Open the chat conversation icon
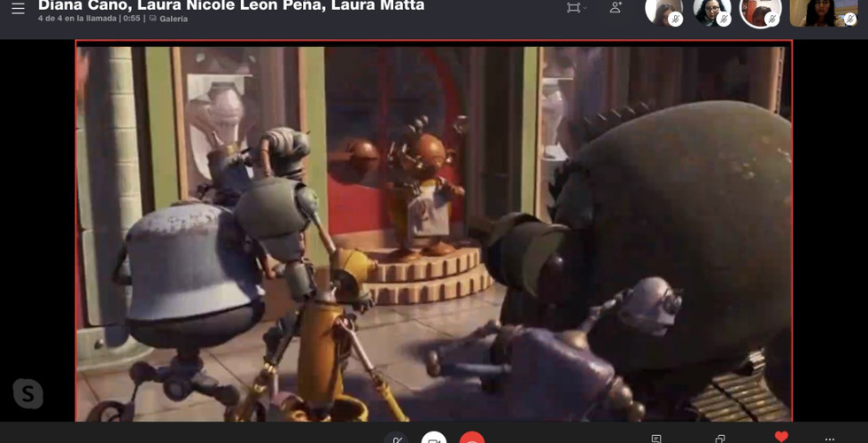The image size is (868, 443). [x=656, y=439]
